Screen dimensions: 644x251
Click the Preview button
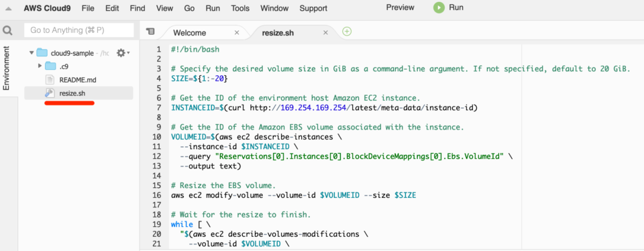click(x=400, y=7)
